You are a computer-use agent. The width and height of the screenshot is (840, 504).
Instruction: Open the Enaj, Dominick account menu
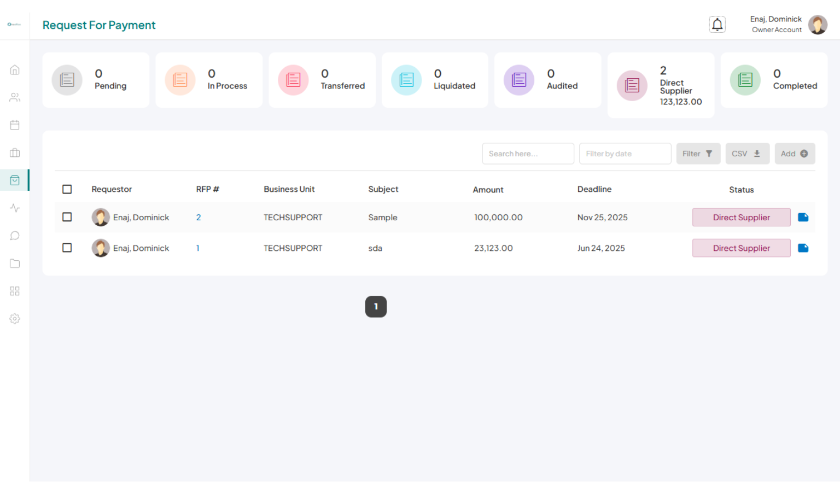coord(787,25)
